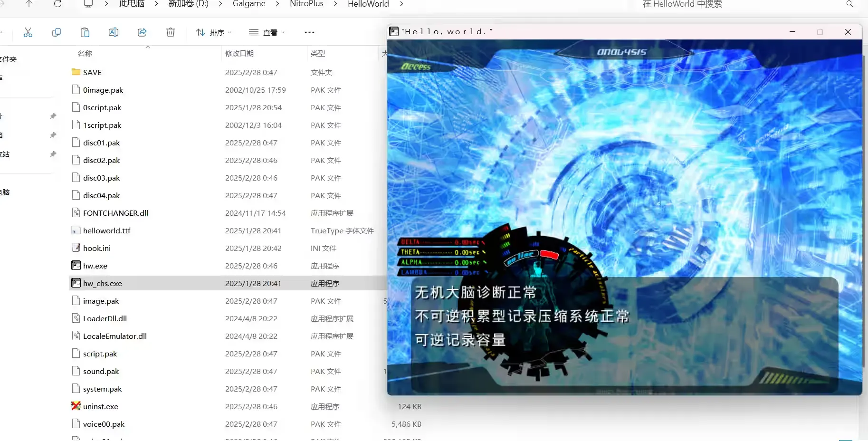Click the search magnifier icon in Explorer

coord(849,4)
